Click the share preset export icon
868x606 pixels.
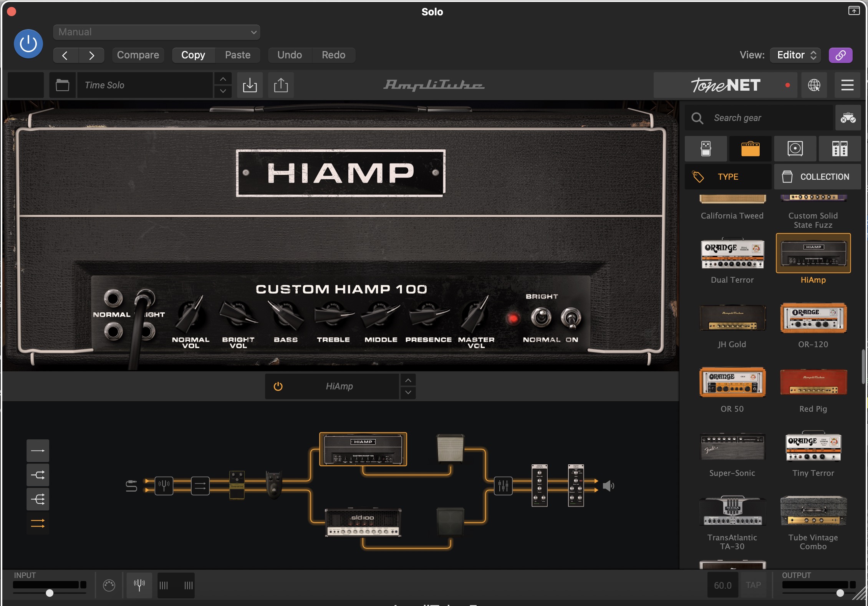[x=281, y=85]
